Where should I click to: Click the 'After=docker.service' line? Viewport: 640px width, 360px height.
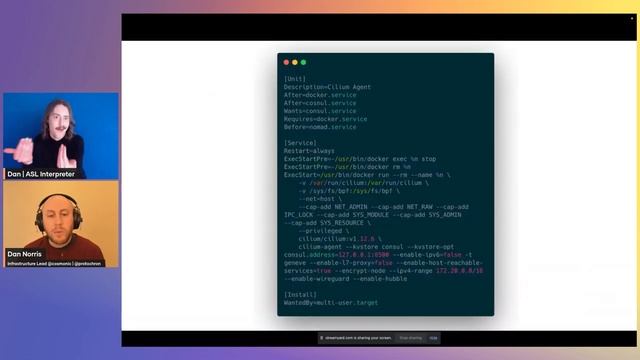(320, 95)
